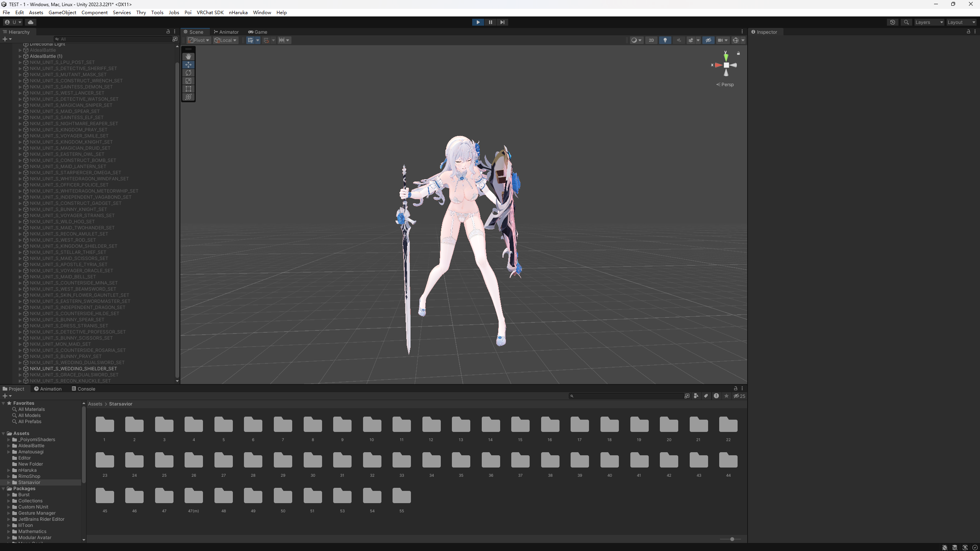Toggle scene audio mute
The image size is (980, 551).
[679, 40]
